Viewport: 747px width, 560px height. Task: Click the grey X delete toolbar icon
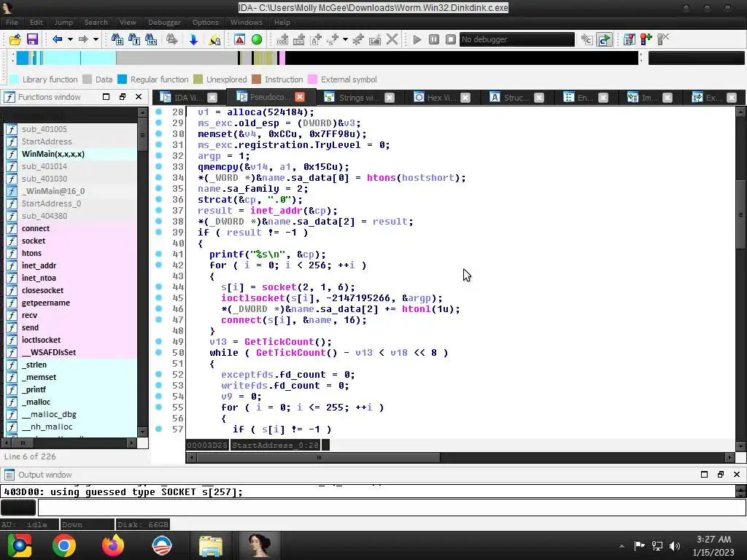tap(392, 39)
